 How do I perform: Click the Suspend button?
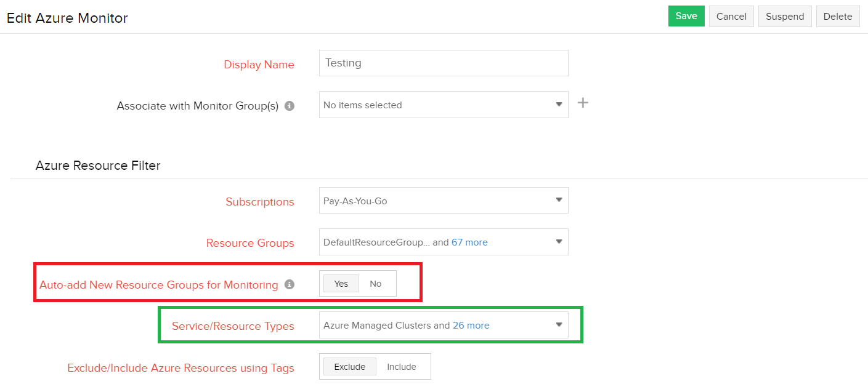[x=785, y=17]
